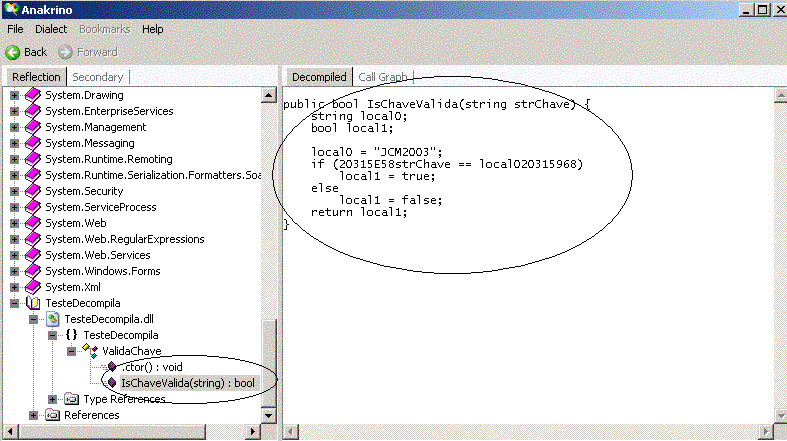Click the TesteDecompila.dll module icon
Image resolution: width=787 pixels, height=441 pixels.
pos(52,319)
